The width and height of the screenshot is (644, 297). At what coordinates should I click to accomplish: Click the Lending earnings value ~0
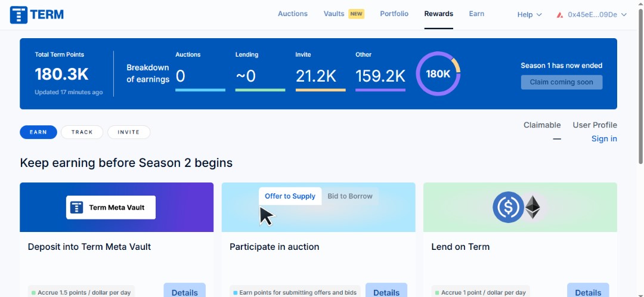pos(246,76)
